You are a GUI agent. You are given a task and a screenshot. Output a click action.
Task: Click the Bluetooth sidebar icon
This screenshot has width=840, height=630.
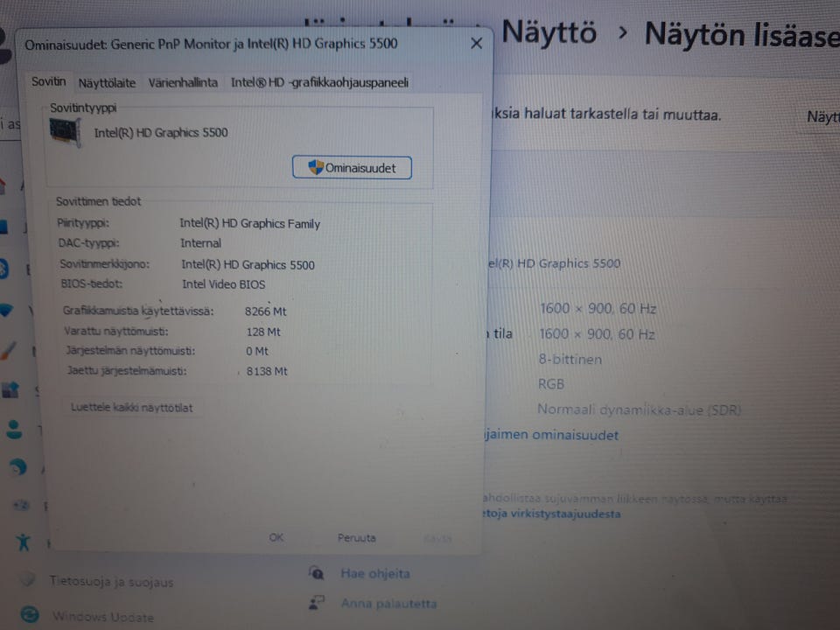3,268
